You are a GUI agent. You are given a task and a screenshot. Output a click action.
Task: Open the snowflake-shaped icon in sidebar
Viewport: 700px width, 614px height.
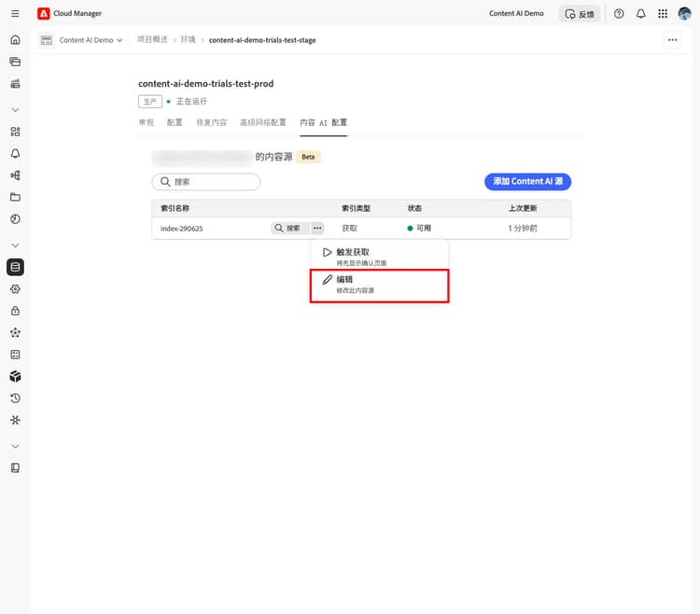15,420
